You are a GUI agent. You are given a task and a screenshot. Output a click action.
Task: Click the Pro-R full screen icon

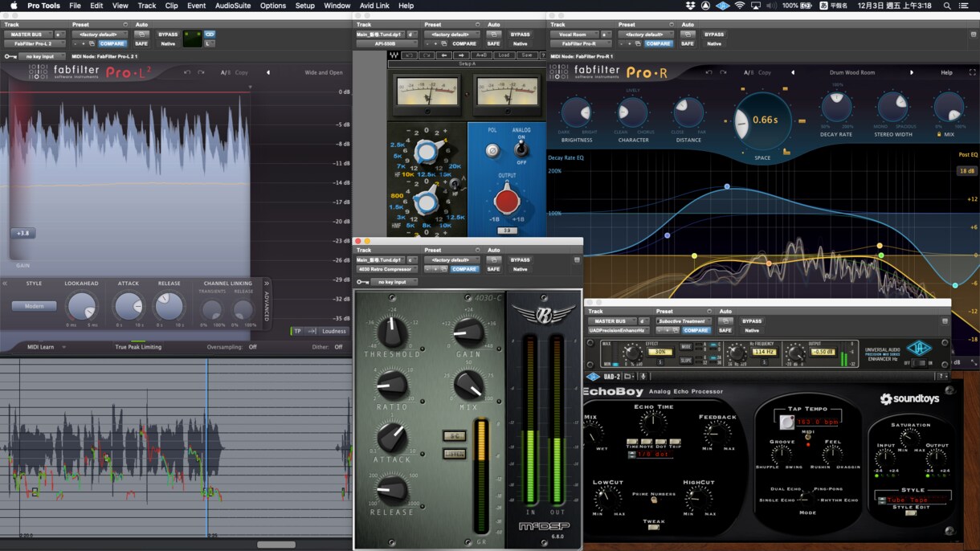(x=972, y=72)
